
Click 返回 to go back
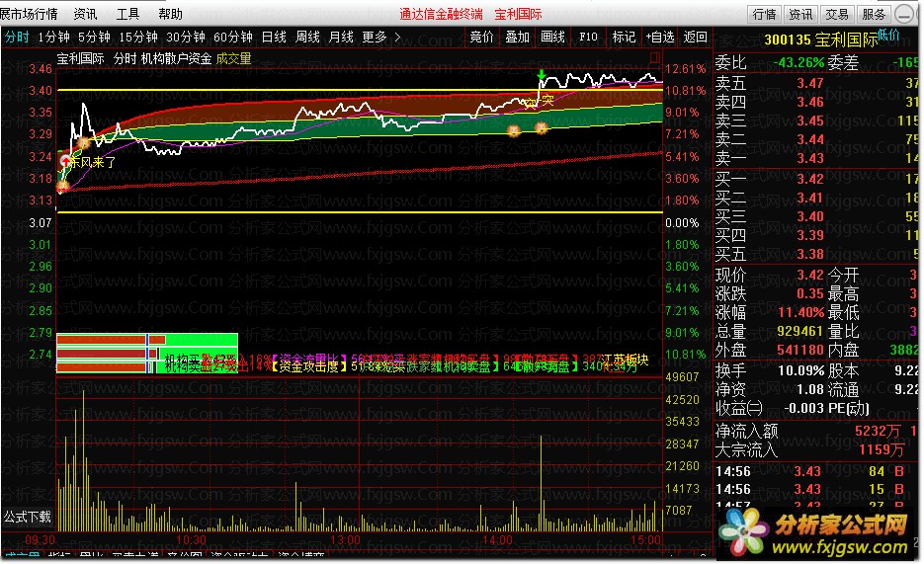coord(696,38)
